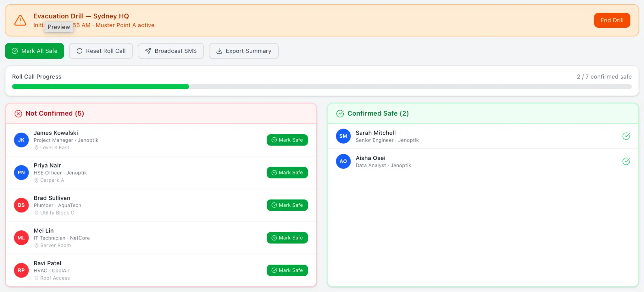Click the location pin next to Server Room
The image size is (644, 292).
(x=36, y=245)
